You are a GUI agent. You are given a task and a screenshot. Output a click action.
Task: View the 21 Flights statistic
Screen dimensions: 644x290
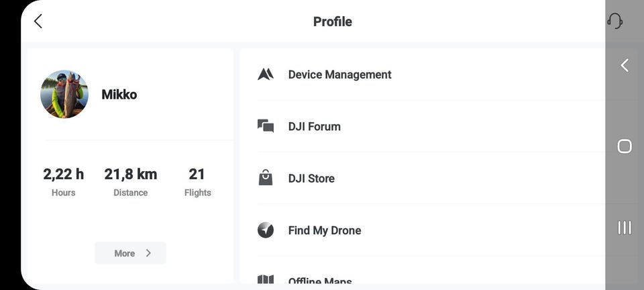coord(197,182)
